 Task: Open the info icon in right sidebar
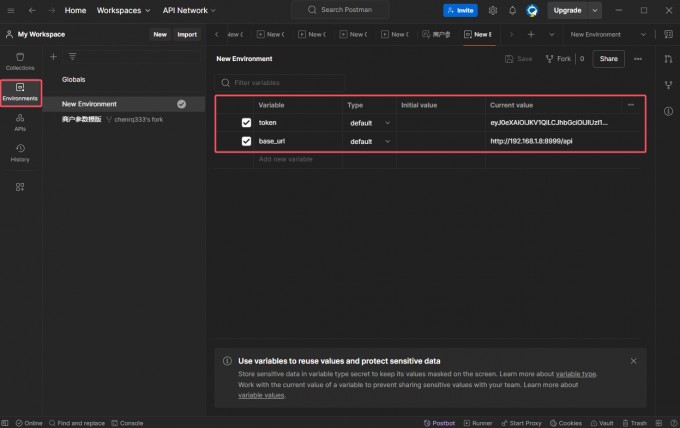(x=668, y=111)
